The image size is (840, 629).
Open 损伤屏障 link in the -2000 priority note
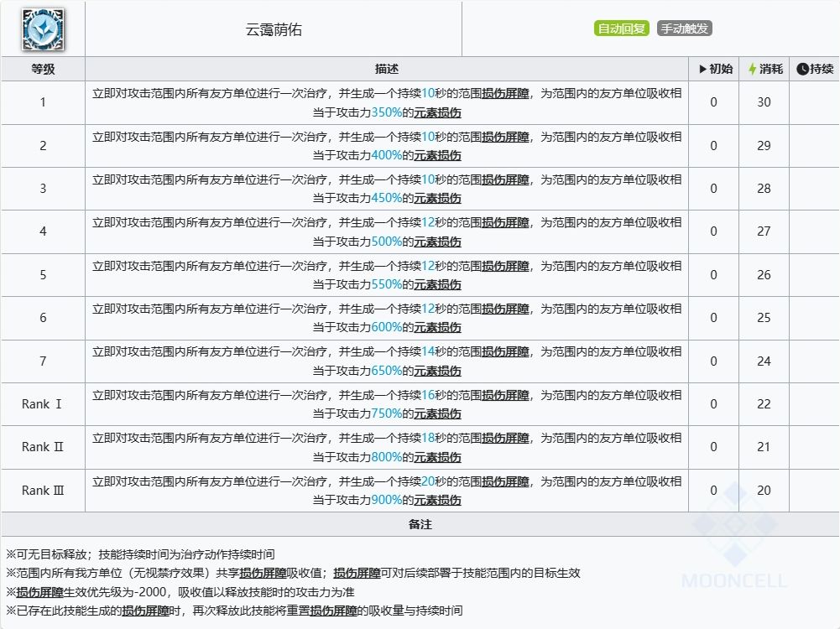[x=39, y=592]
